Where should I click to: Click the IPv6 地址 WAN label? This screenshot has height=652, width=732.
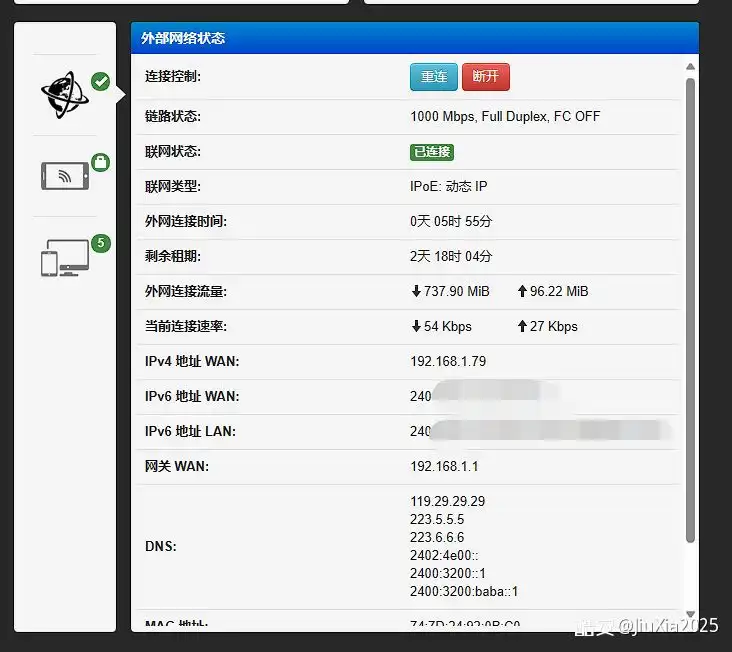tap(192, 396)
